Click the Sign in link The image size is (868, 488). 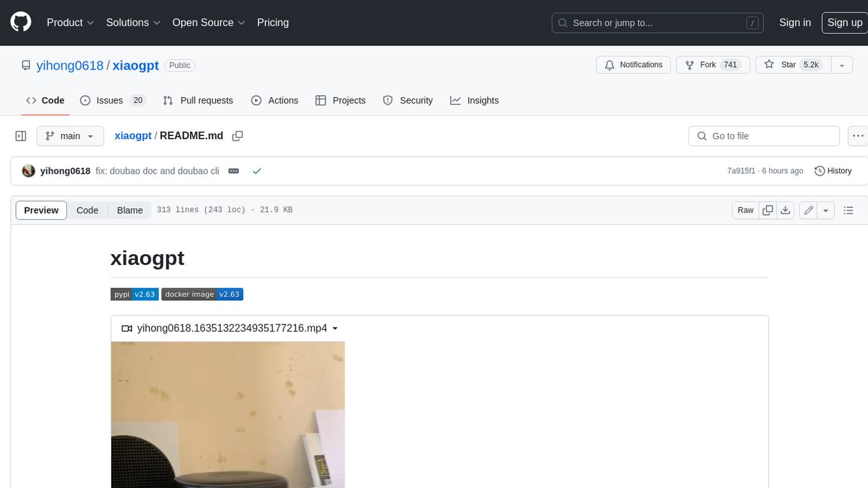795,22
